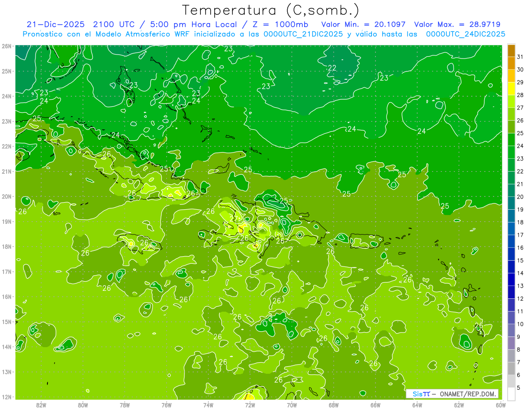
Task: Click the "74W" longitude axis label
Action: (x=208, y=405)
